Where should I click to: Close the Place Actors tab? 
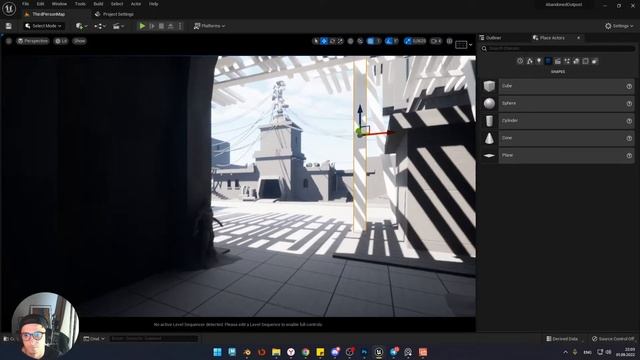tap(578, 38)
